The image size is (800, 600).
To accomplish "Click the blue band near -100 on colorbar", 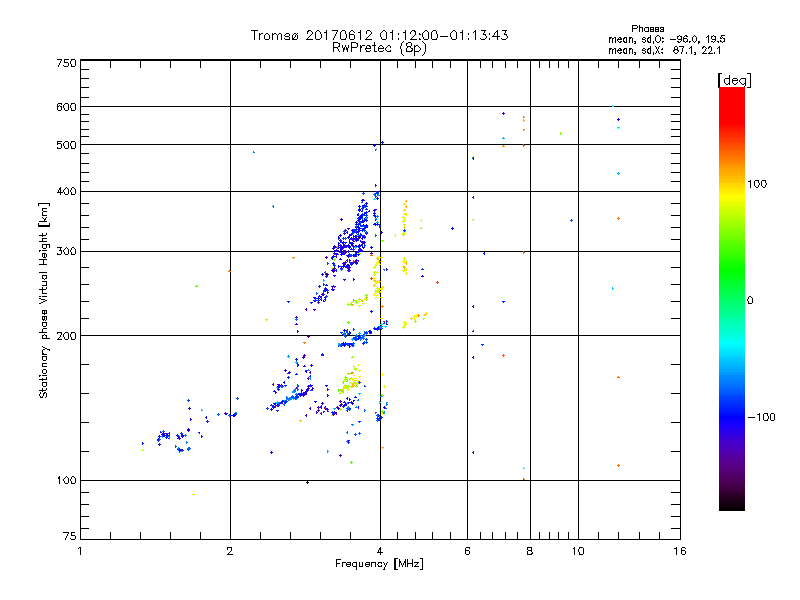I will pyautogui.click(x=732, y=416).
